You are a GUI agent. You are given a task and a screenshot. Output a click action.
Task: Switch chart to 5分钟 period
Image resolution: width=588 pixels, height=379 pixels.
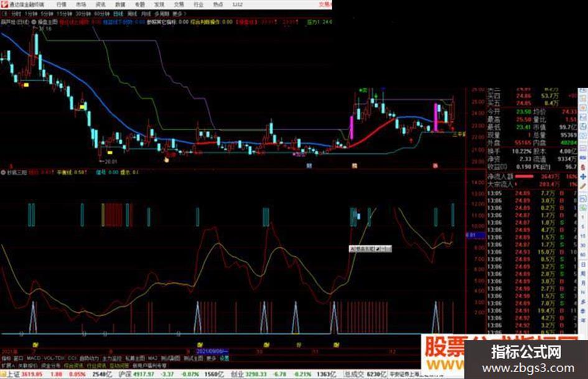click(x=47, y=14)
